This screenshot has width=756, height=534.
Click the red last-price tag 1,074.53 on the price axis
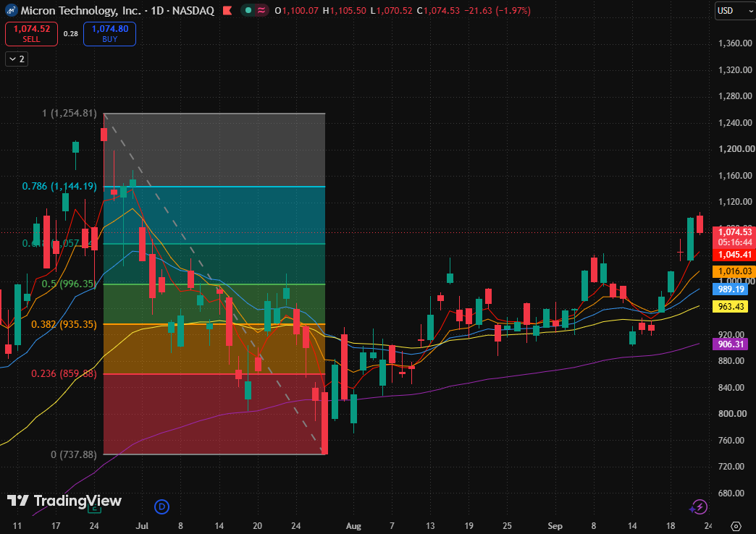(x=734, y=232)
